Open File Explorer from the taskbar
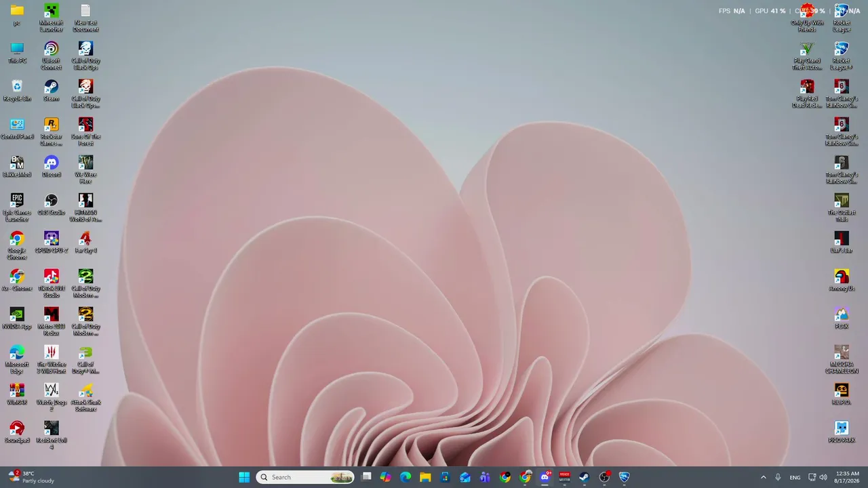This screenshot has width=868, height=488. 425,477
